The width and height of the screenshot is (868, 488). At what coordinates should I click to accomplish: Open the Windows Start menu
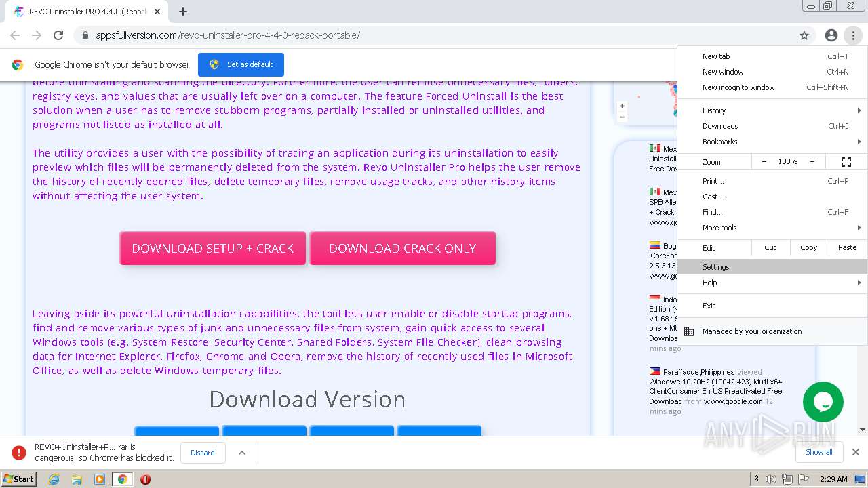pyautogui.click(x=18, y=479)
